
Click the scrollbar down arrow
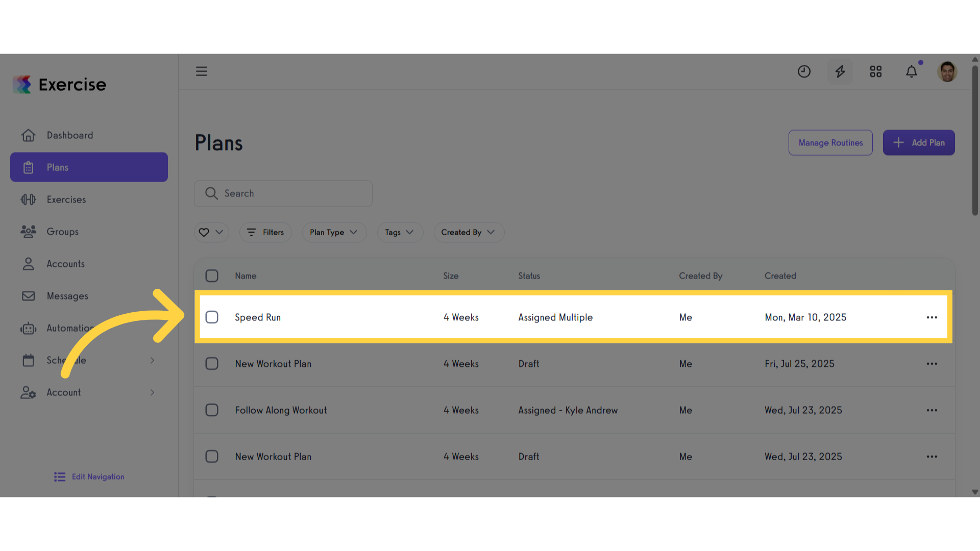(975, 492)
